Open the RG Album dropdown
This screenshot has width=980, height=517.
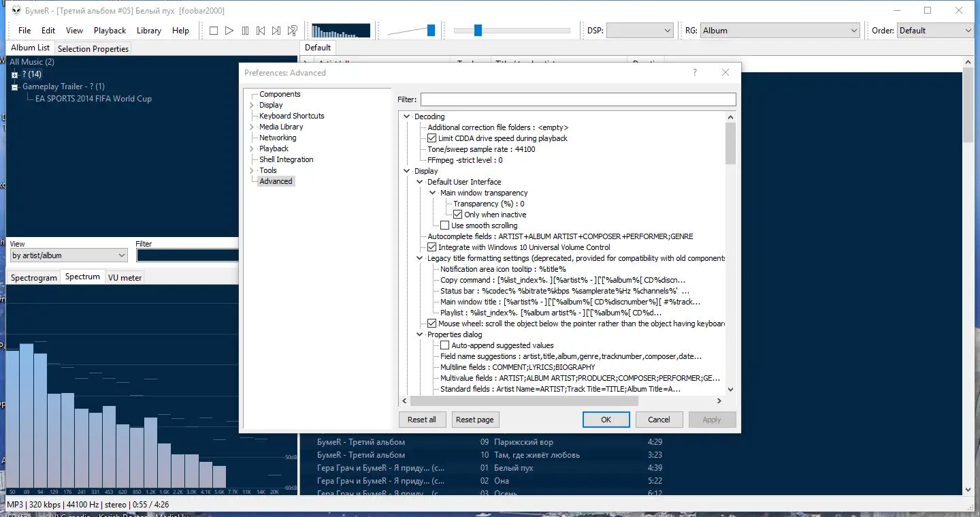pos(780,31)
